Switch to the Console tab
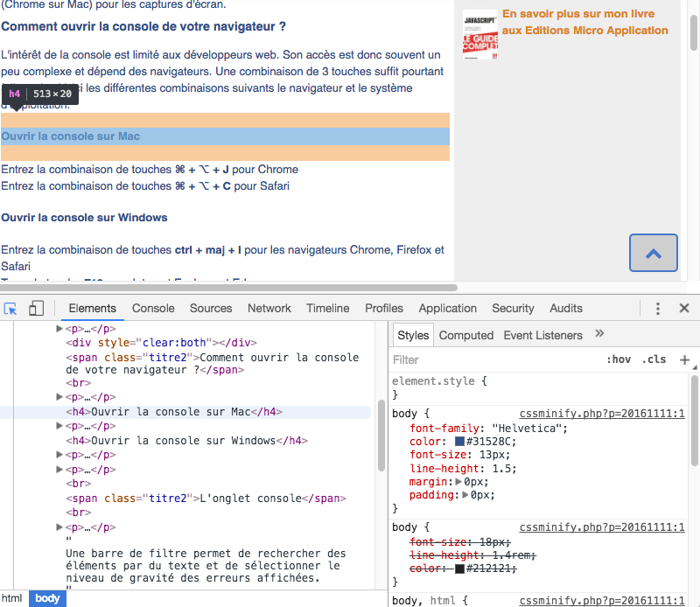Image resolution: width=700 pixels, height=607 pixels. point(153,309)
